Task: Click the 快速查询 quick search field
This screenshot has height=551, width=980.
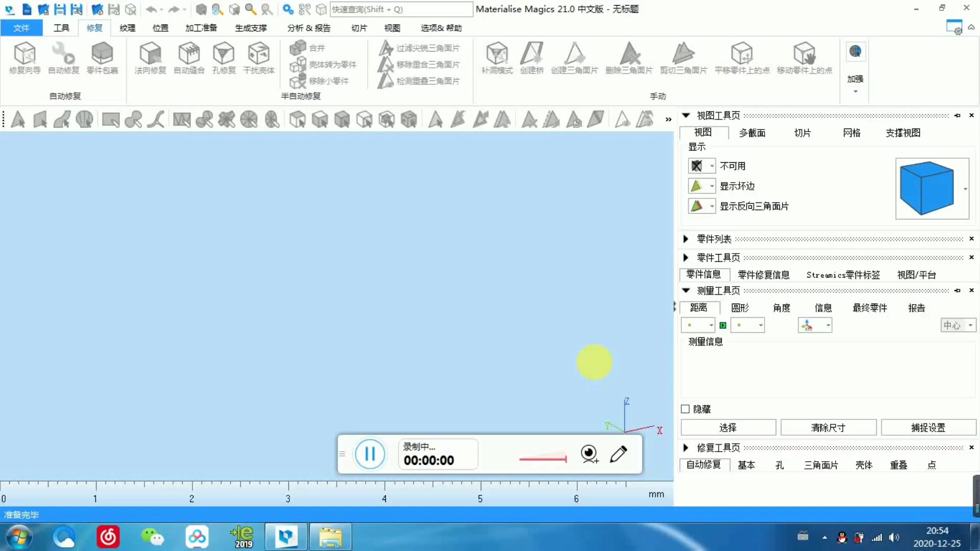Action: [x=401, y=9]
